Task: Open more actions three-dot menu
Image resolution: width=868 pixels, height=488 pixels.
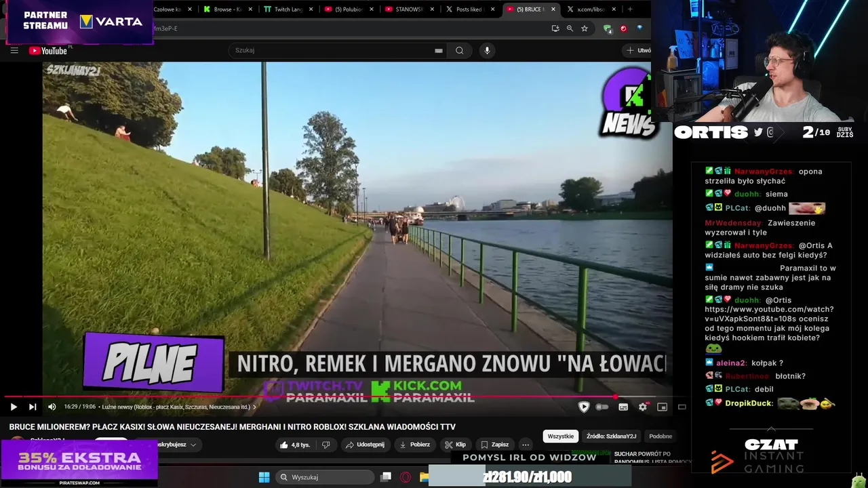Action: coord(526,445)
